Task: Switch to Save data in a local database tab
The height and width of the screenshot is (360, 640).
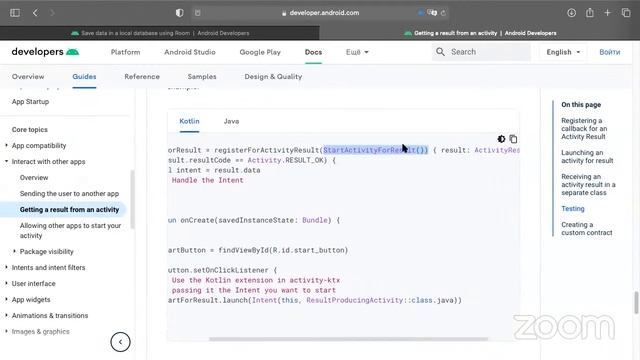Action: [160, 33]
